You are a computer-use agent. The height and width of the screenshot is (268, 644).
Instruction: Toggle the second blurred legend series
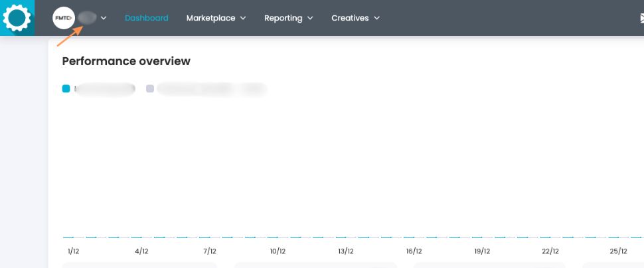(211, 88)
